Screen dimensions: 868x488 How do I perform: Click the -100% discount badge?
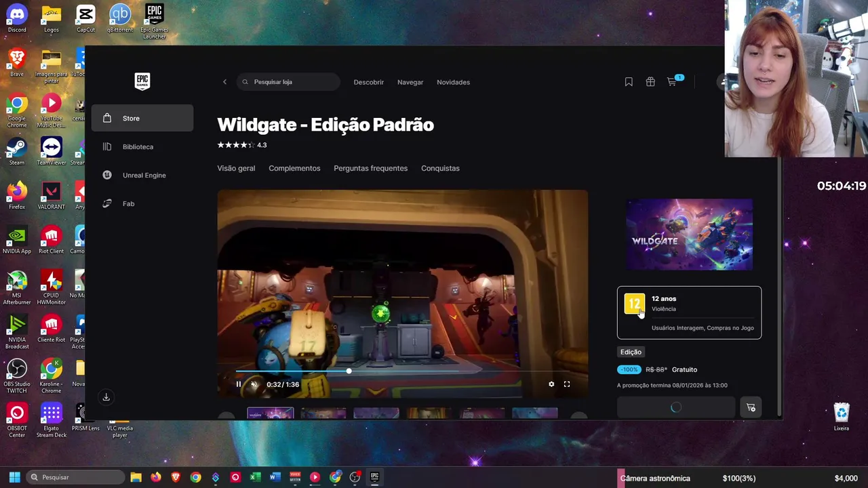(x=629, y=369)
